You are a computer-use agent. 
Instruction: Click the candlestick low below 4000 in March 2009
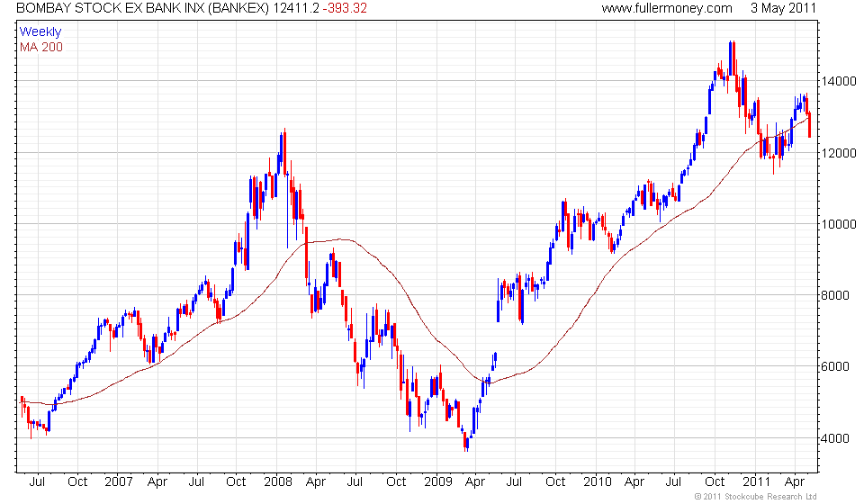pos(466,442)
